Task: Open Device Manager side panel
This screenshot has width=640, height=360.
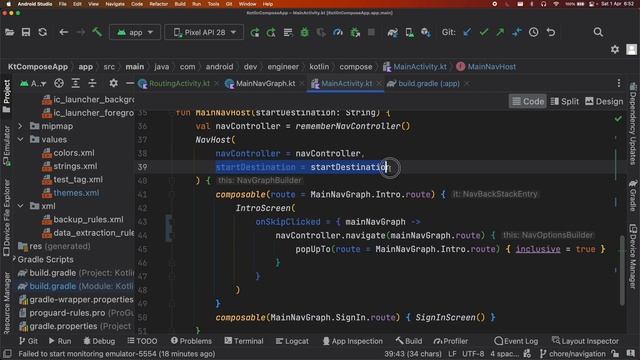Action: [633, 256]
